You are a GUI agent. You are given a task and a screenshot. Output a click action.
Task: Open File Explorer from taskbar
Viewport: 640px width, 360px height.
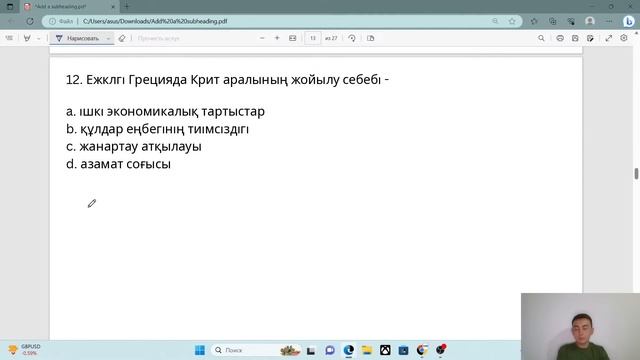point(367,350)
